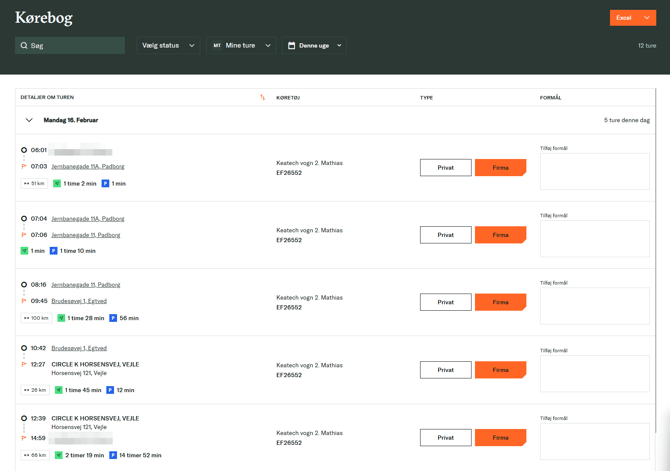Click the start circle icon at 10:42
Viewport: 670px width, 471px height.
[x=24, y=348]
